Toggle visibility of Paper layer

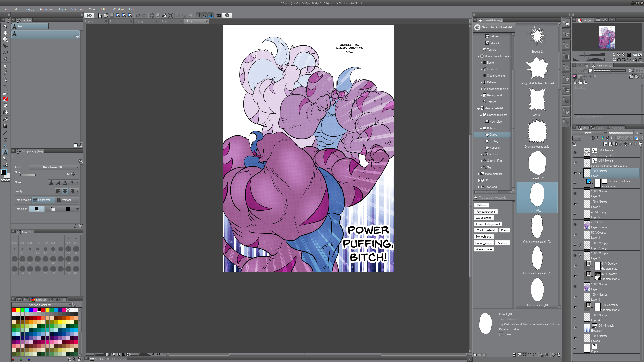click(x=575, y=348)
